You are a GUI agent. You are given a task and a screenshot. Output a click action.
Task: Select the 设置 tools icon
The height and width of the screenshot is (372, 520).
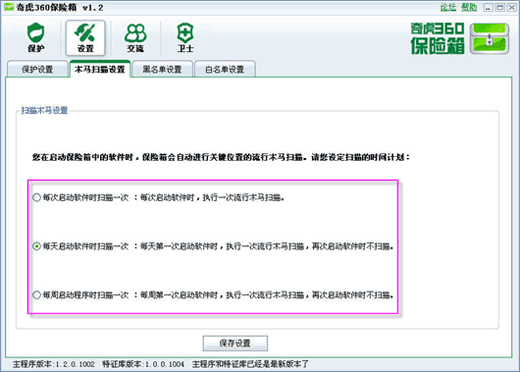85,38
